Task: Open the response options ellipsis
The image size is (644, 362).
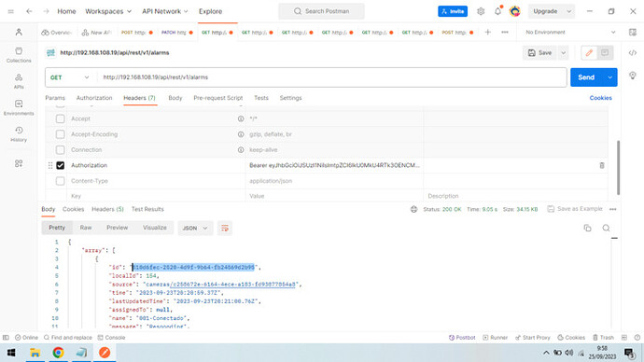Action: pos(613,209)
